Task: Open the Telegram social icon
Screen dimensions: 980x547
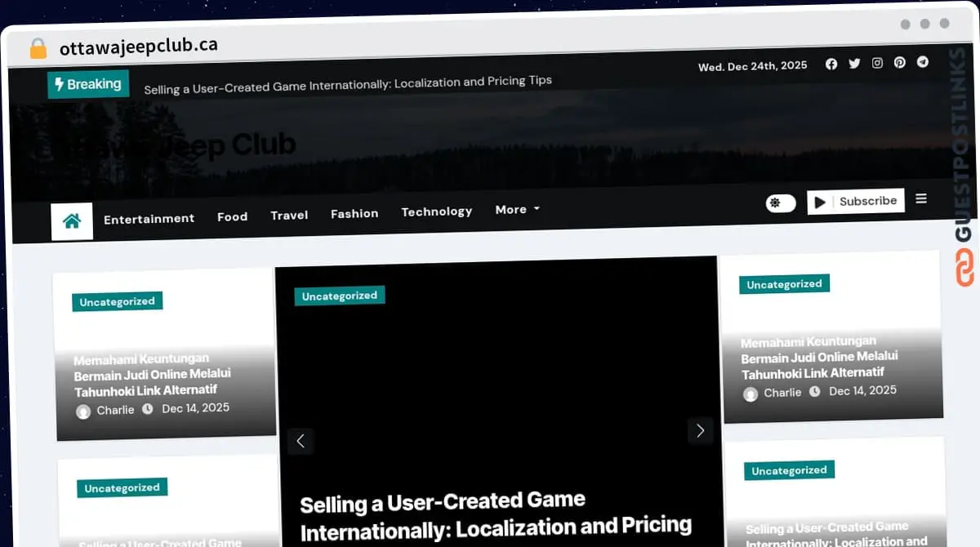Action: point(922,61)
